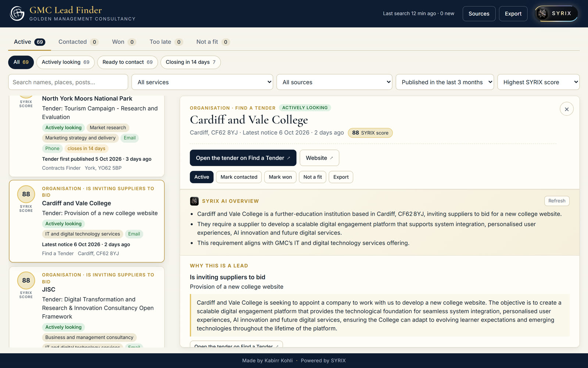Screen dimensions: 588x368
Task: Open the North York Moors National Park card
Action: pyautogui.click(x=87, y=136)
